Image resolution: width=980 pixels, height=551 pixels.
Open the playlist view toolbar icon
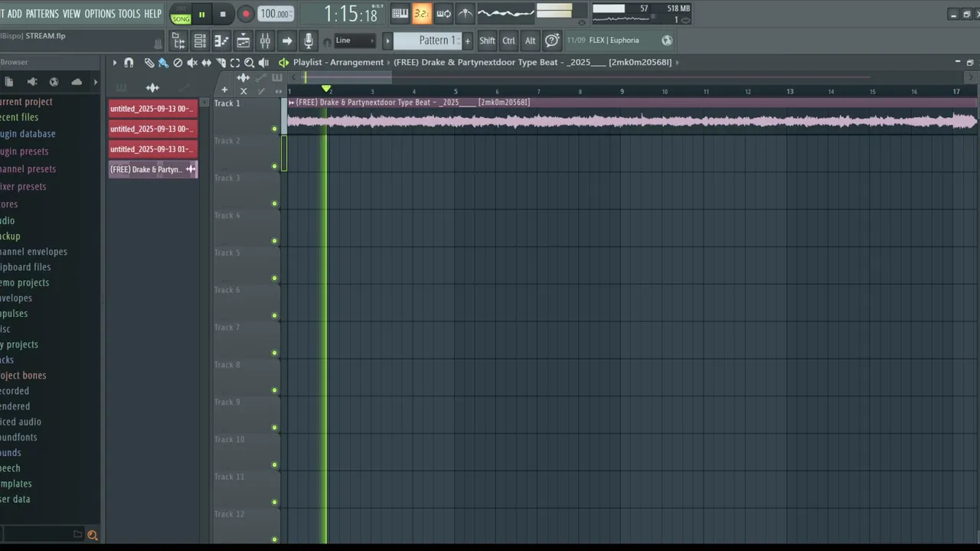pyautogui.click(x=243, y=41)
